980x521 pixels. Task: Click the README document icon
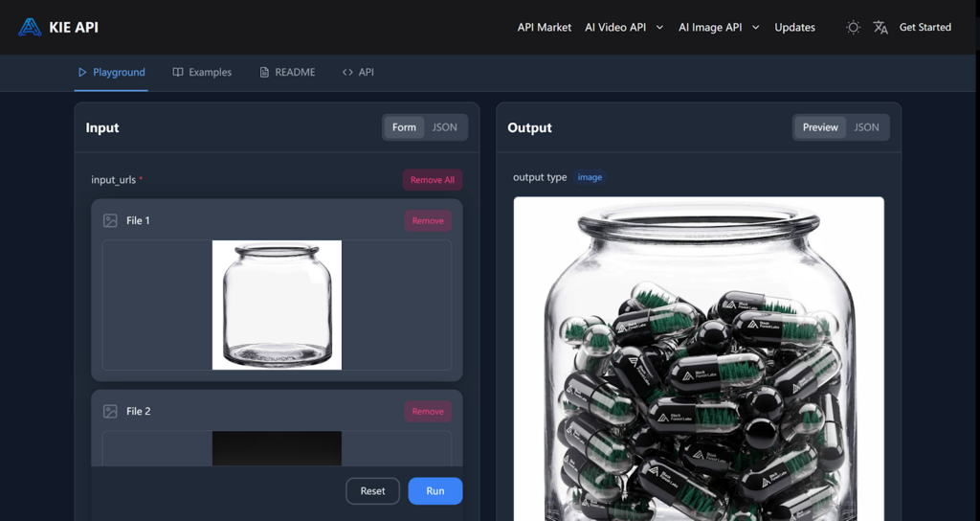coord(264,73)
